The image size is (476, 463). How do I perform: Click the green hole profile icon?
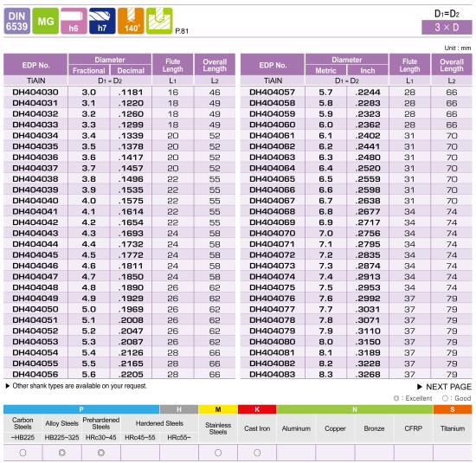[x=159, y=21]
